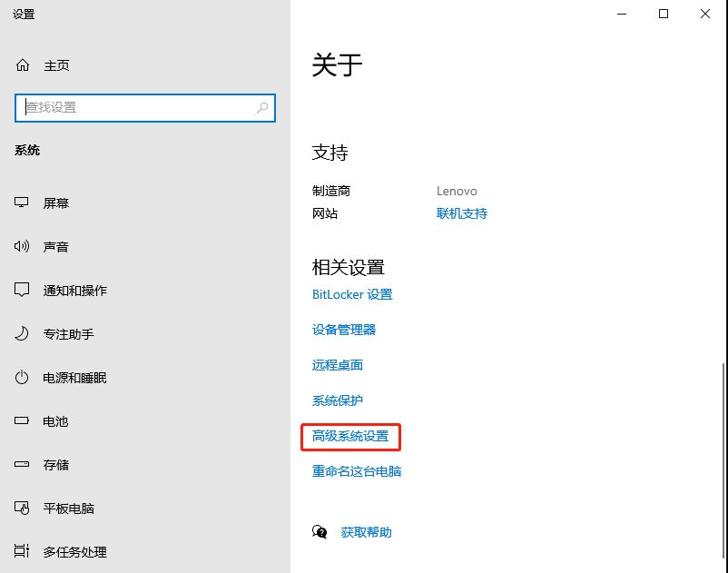Click inside the 查找设置 search field
This screenshot has height=573, width=728.
tap(127, 107)
